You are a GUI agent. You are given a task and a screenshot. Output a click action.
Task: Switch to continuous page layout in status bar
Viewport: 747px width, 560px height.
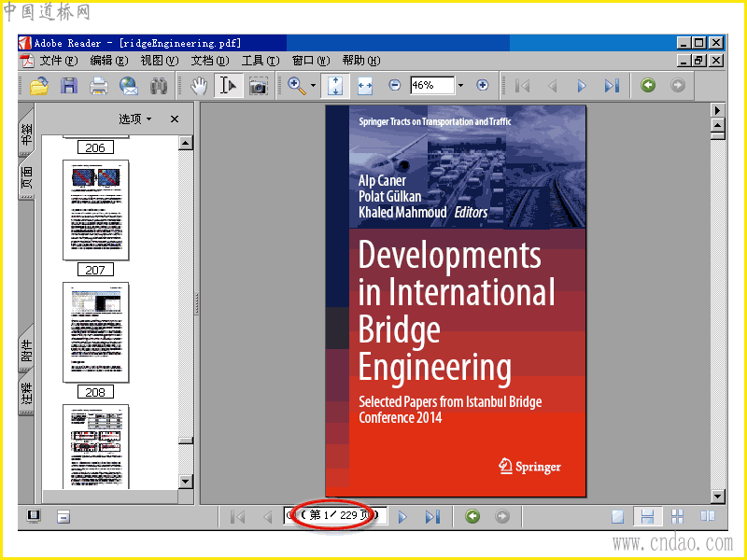(x=646, y=516)
